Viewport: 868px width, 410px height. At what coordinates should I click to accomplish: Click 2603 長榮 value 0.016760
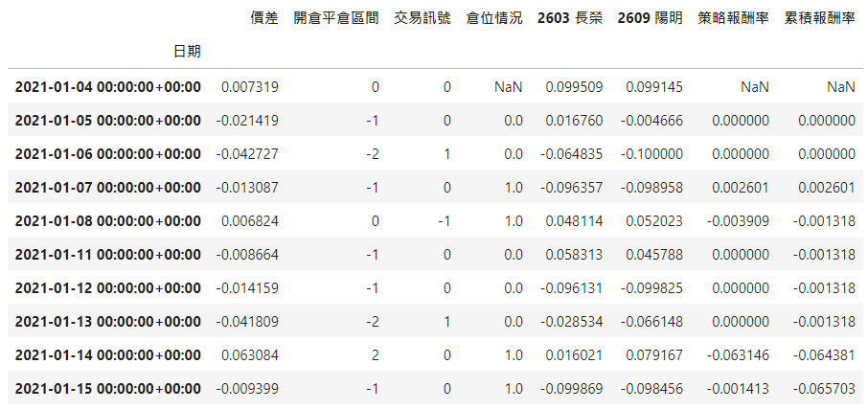point(574,120)
